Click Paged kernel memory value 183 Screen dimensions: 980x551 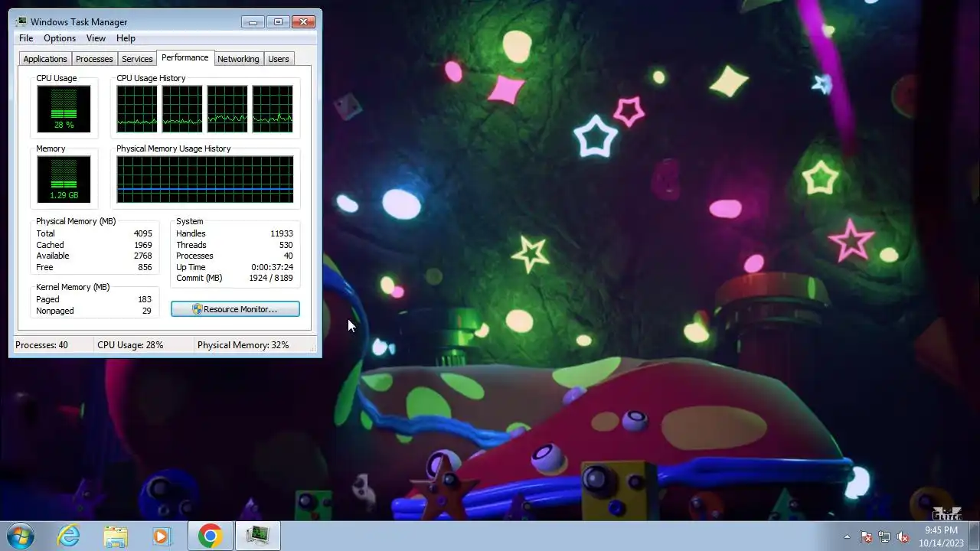coord(145,299)
